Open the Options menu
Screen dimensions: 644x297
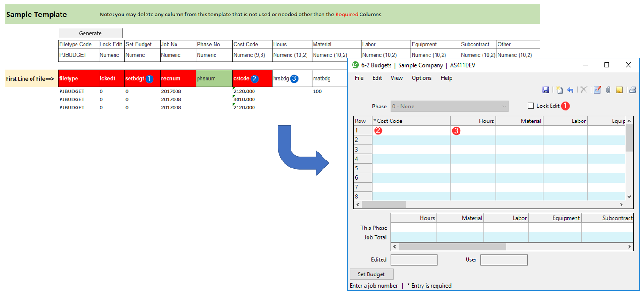tap(422, 78)
